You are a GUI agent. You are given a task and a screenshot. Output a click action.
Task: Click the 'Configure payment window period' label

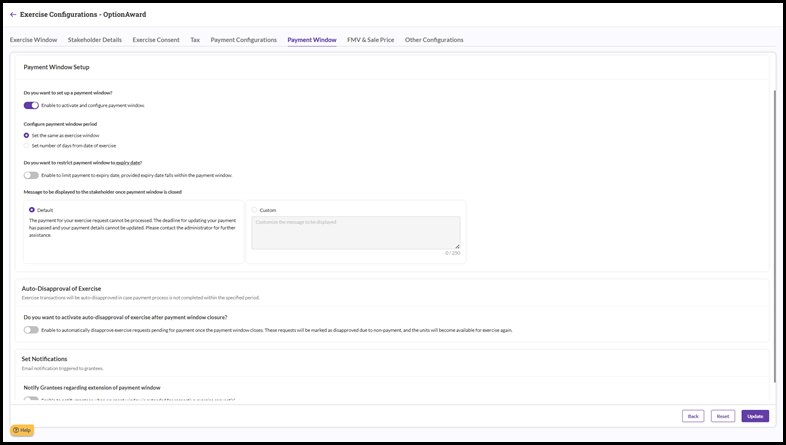point(60,124)
